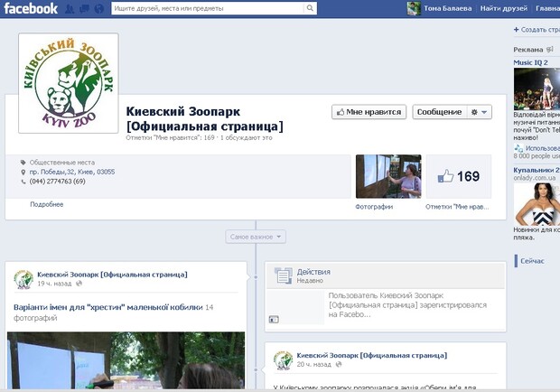560x392 pixels.
Task: Open the Главная header link
Action: 547,8
